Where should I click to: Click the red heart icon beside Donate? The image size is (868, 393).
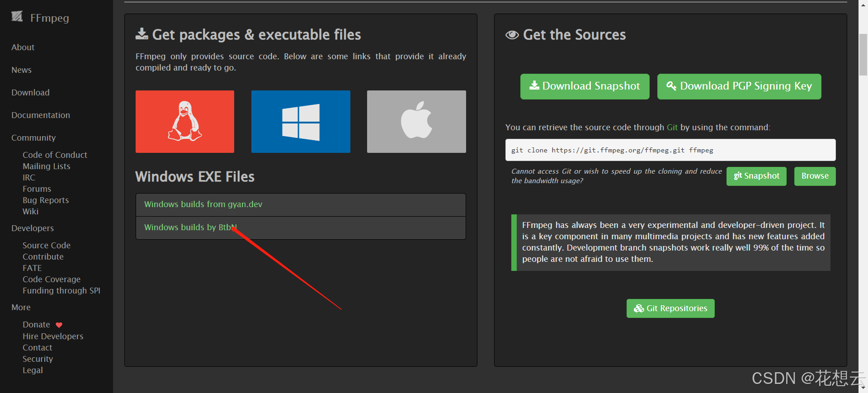click(x=59, y=325)
